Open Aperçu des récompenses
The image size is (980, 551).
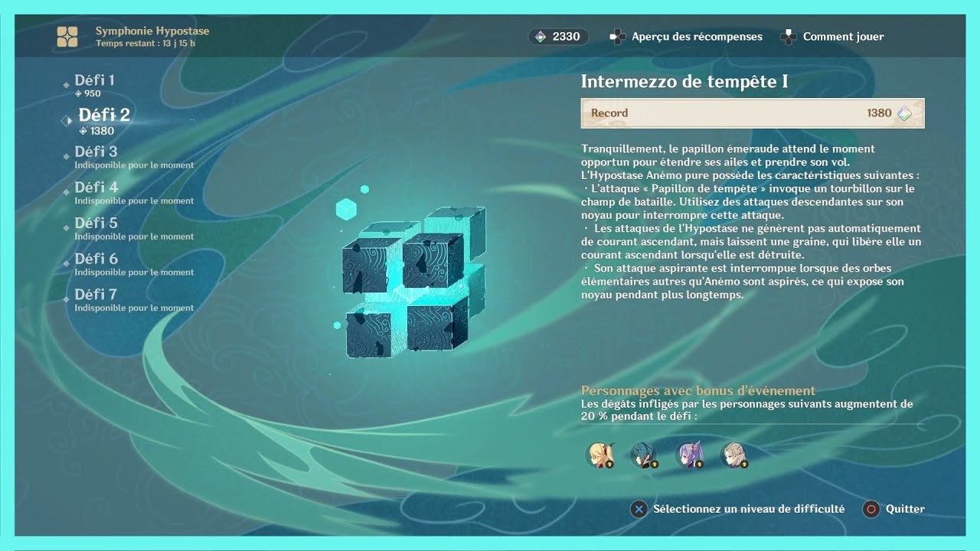pos(686,37)
